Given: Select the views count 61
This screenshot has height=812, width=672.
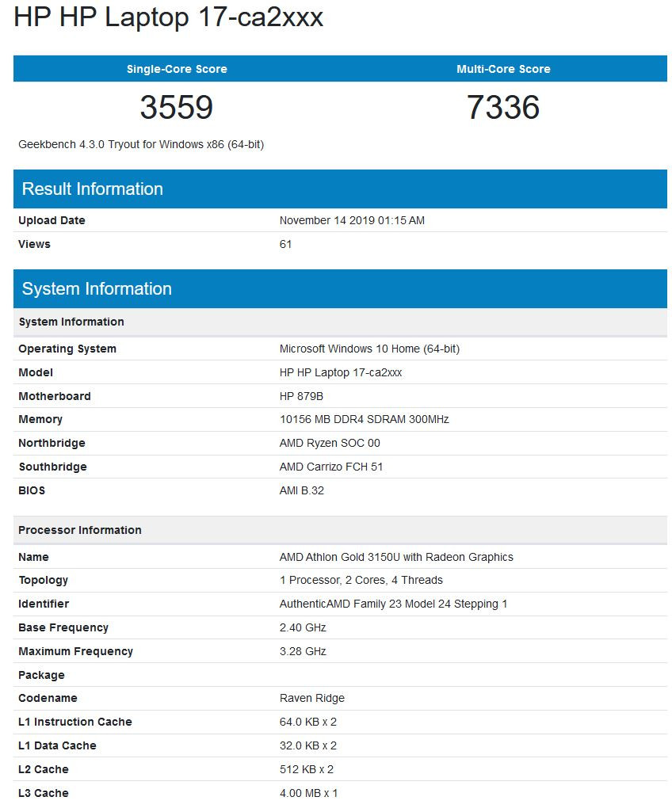Looking at the screenshot, I should 285,244.
